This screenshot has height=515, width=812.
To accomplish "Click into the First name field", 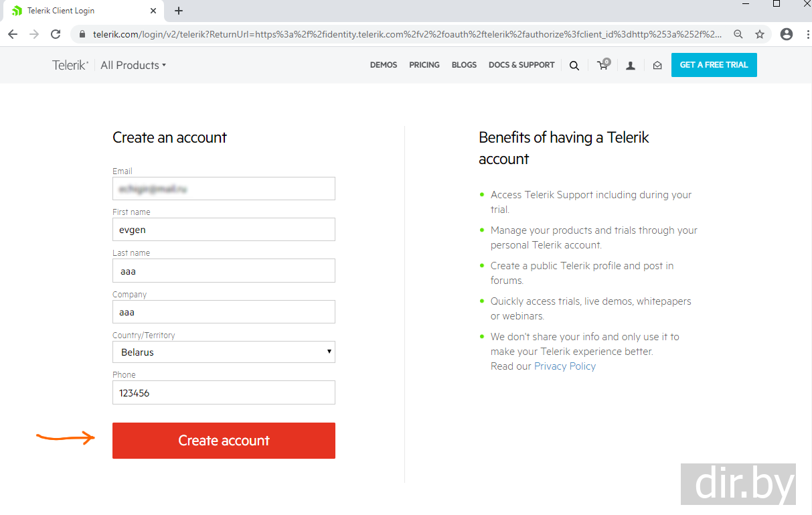I will 224,230.
